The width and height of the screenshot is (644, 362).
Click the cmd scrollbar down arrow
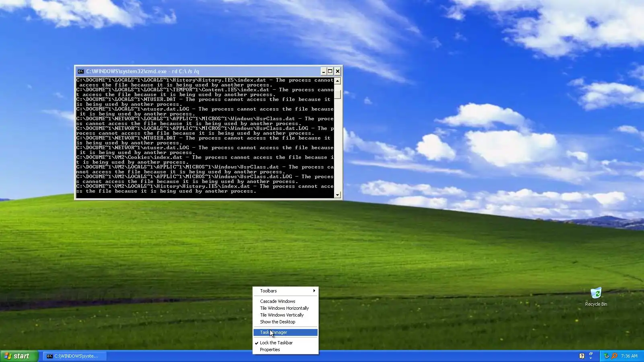338,195
